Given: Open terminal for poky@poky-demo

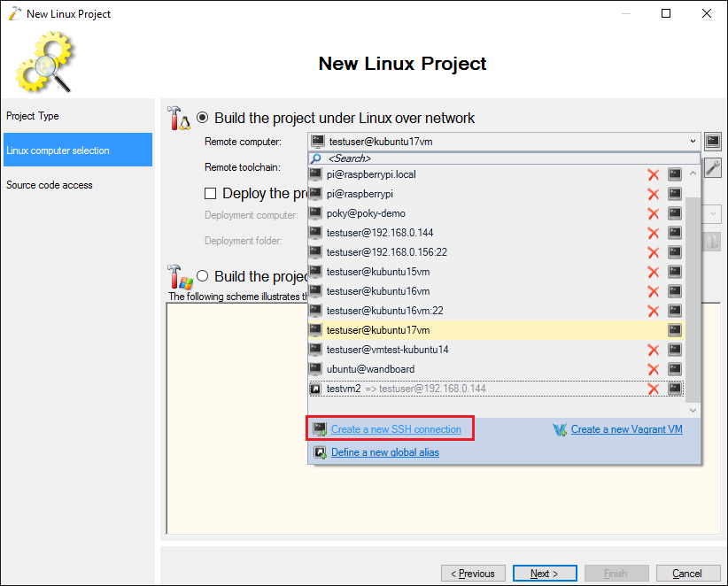Looking at the screenshot, I should point(675,213).
